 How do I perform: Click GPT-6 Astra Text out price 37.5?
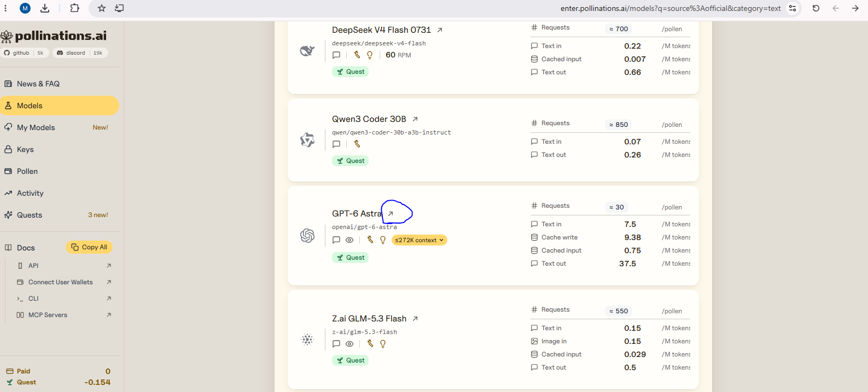pyautogui.click(x=627, y=264)
